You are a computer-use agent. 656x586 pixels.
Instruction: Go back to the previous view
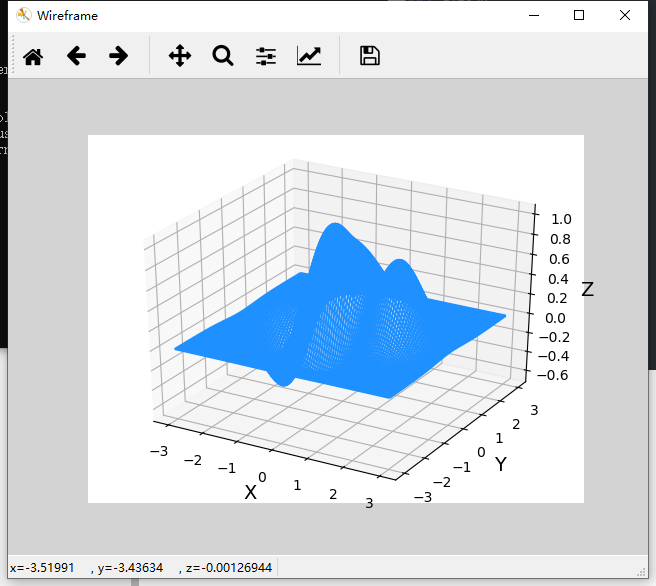[76, 56]
